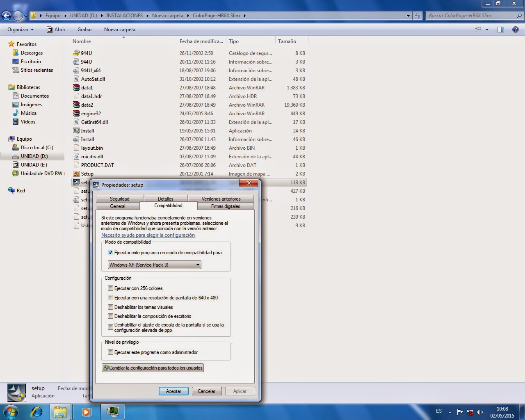
Task: Click Cambiar la configuración para todos los usuarios
Action: (153, 368)
